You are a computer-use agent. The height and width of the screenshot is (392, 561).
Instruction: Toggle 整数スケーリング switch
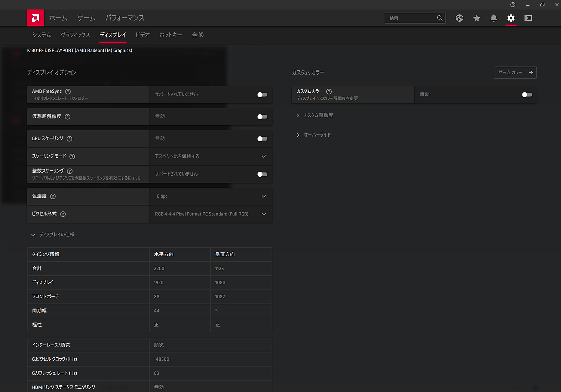click(x=262, y=174)
